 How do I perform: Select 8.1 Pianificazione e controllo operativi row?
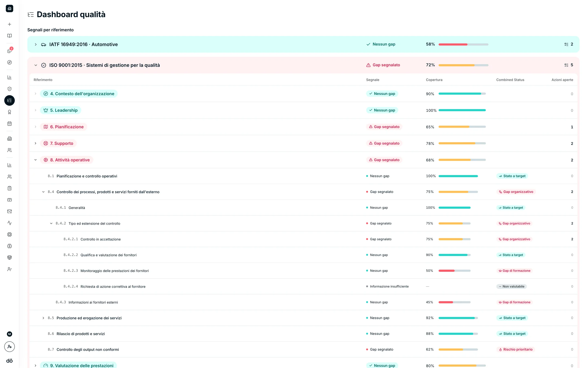[303, 176]
